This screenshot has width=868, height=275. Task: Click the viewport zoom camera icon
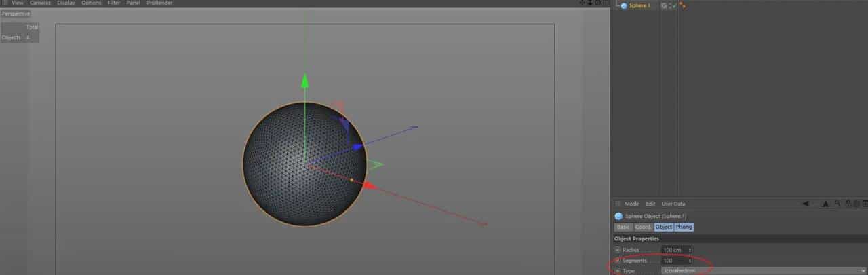(590, 3)
